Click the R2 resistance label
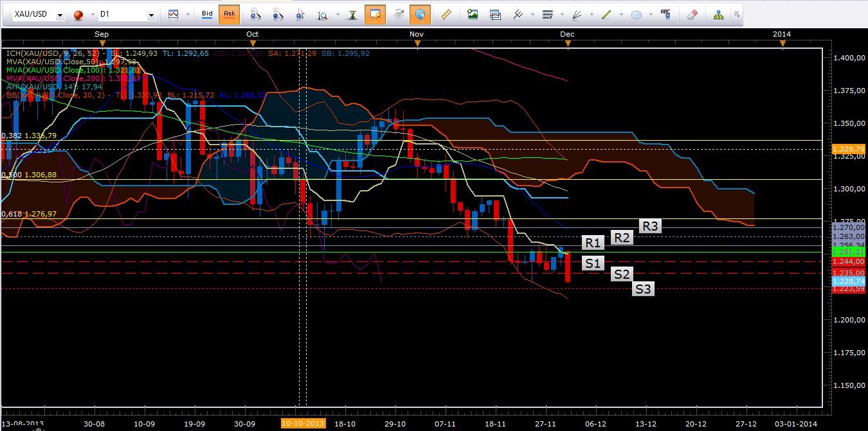The image size is (868, 431). [620, 238]
